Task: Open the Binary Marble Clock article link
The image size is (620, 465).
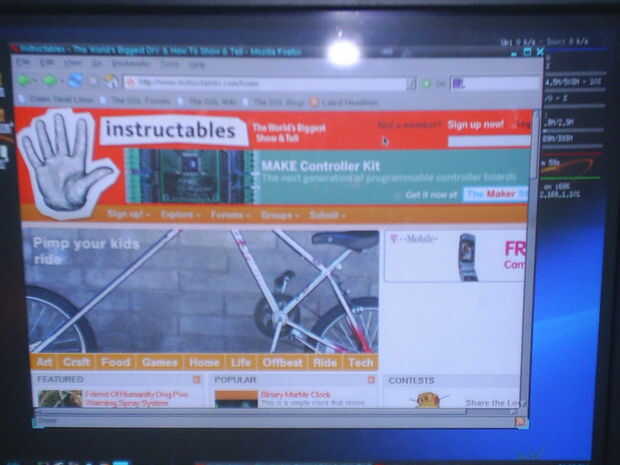Action: pyautogui.click(x=295, y=395)
